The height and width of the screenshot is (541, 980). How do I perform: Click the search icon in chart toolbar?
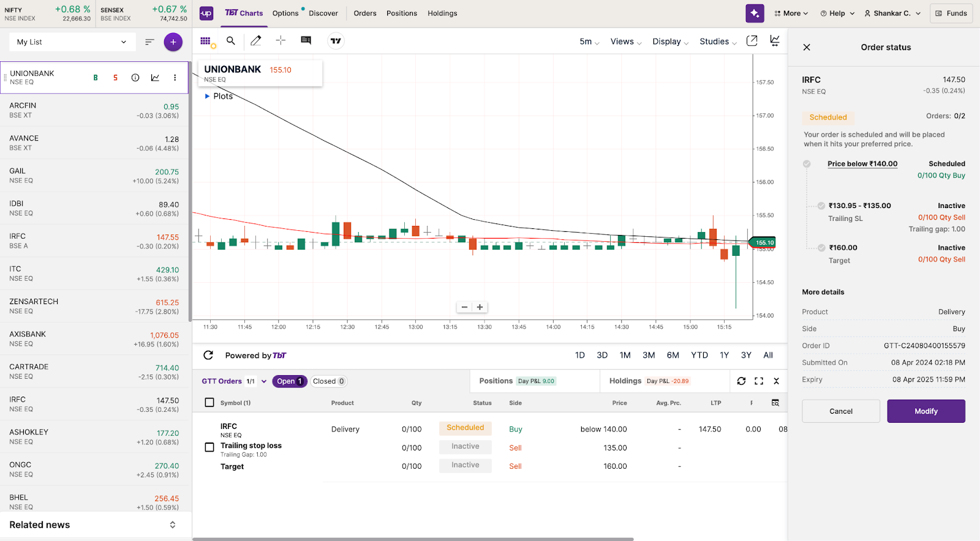[231, 41]
